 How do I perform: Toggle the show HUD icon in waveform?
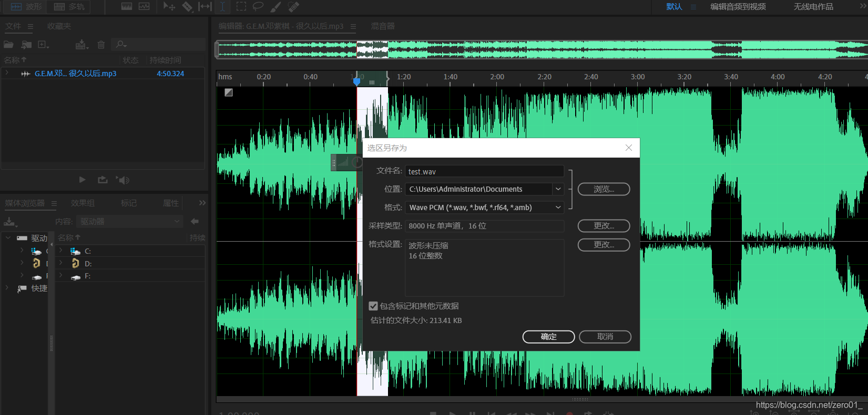(x=229, y=92)
